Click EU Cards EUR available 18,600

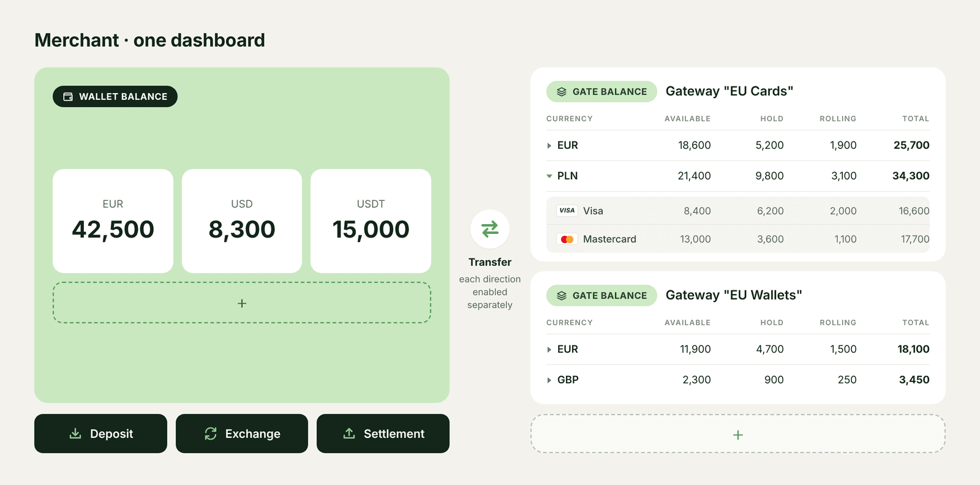click(x=695, y=145)
